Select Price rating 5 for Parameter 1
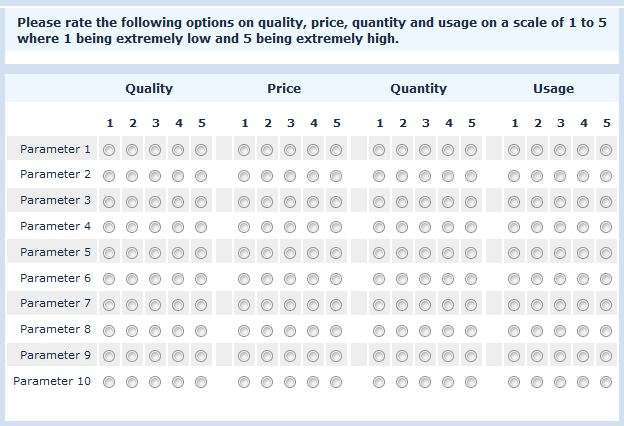Viewport: 624px width, 426px height. 336,150
